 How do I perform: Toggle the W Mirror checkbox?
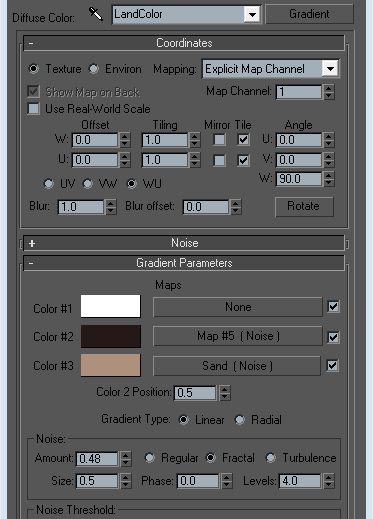click(x=219, y=139)
